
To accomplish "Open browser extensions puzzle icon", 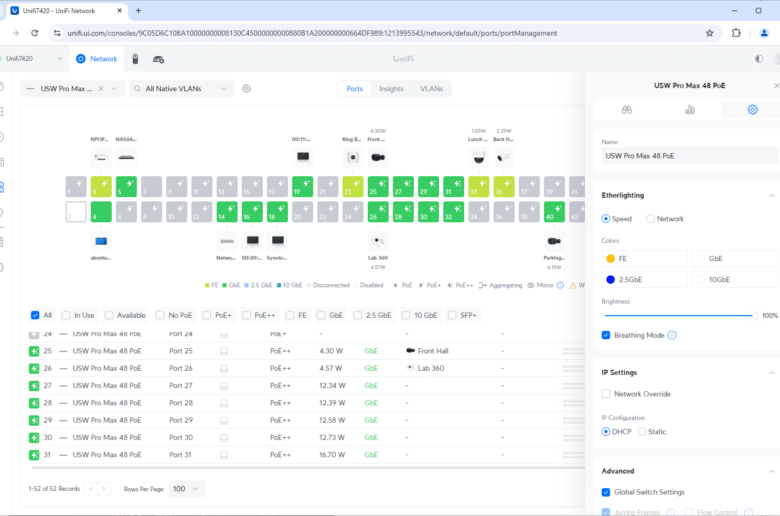I will pos(736,33).
